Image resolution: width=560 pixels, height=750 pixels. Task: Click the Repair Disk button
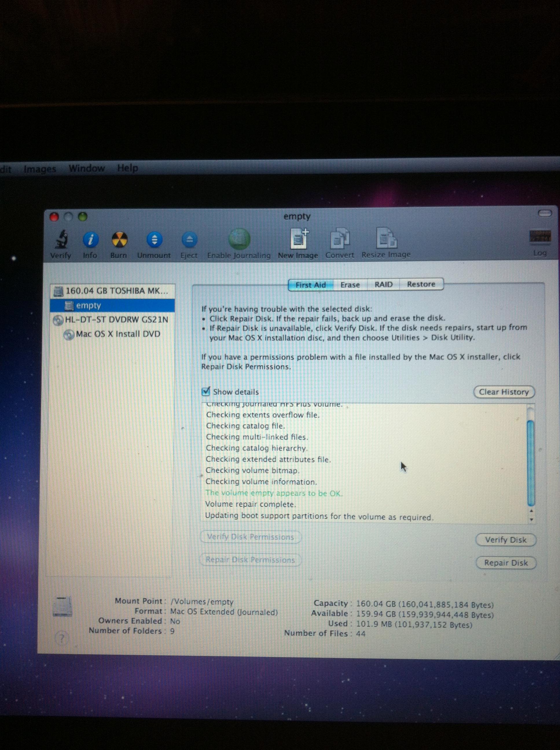[506, 563]
